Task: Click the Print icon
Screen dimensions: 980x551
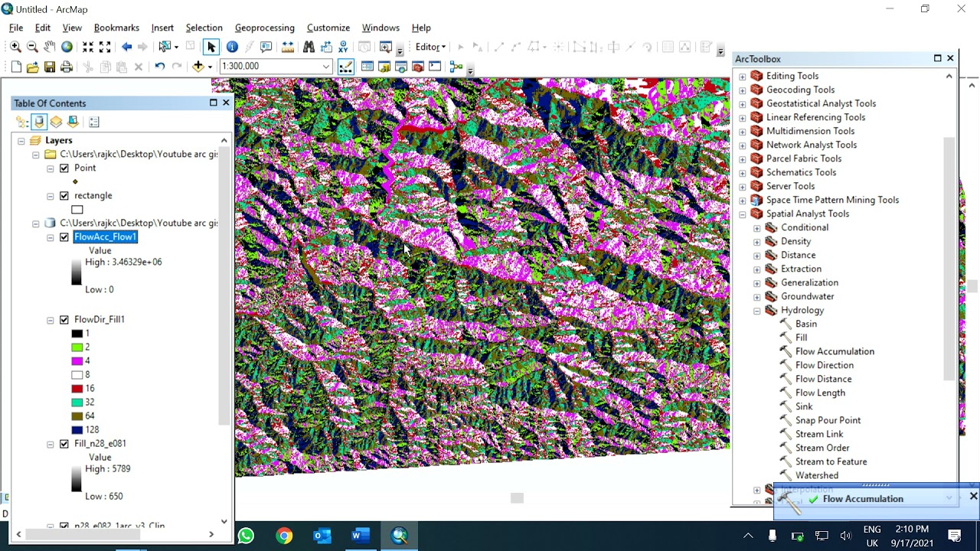Action: pos(67,67)
